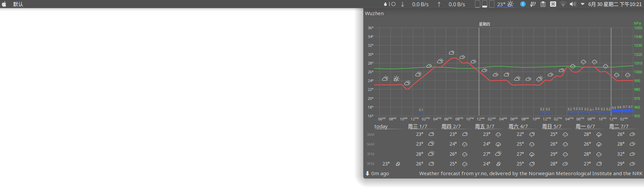This screenshot has height=192, width=644.
Task: Click the 星期四 day marker on the chart
Action: [x=484, y=24]
